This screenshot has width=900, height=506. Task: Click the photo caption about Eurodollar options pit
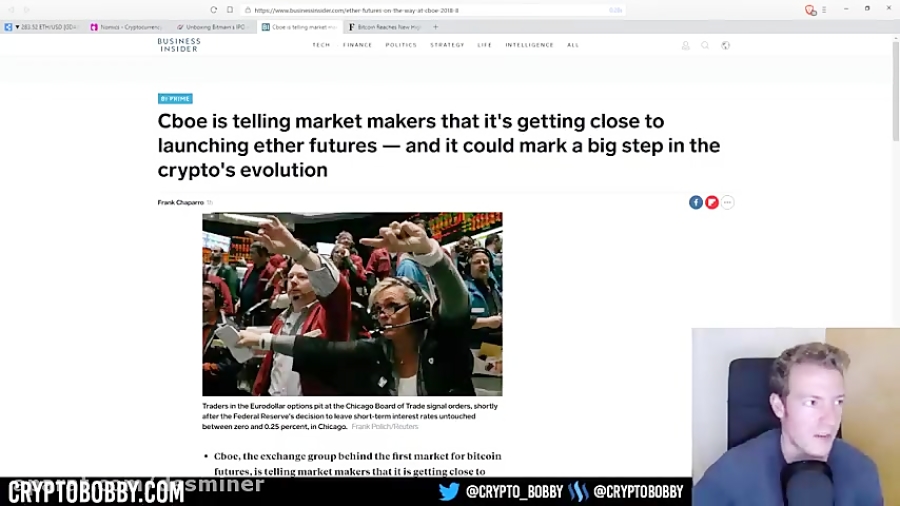tap(350, 416)
